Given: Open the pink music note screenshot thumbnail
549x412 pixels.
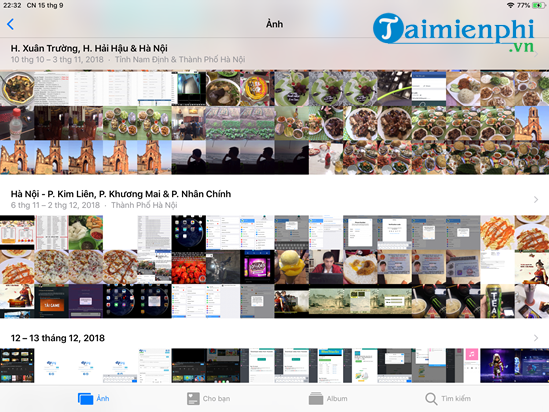Looking at the screenshot, I should pyautogui.click(x=472, y=365).
